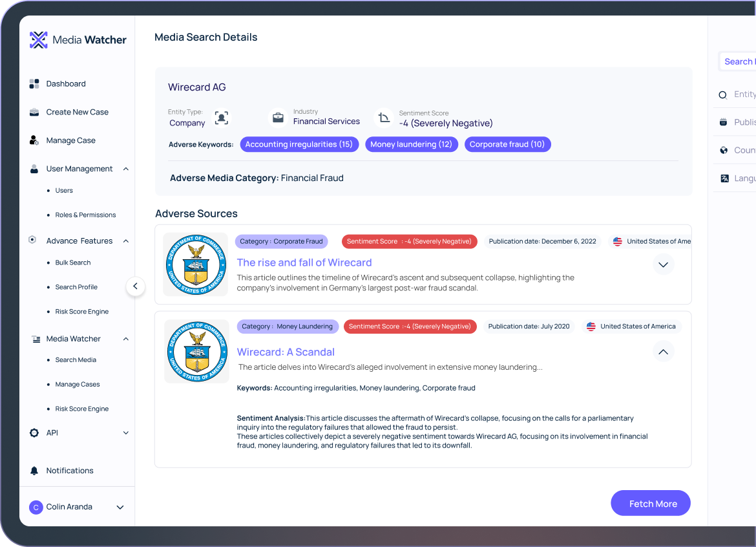This screenshot has width=756, height=547.
Task: Click the Media Search Details heading
Action: tap(206, 37)
